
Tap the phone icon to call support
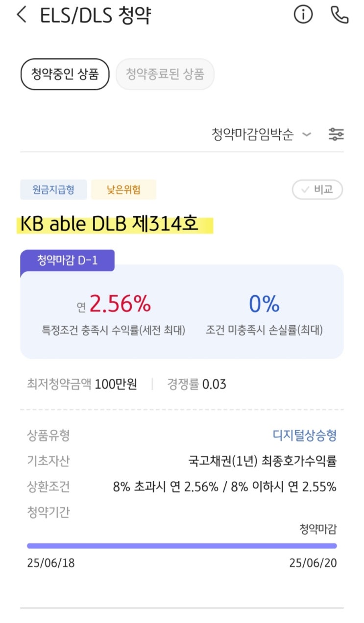pos(339,15)
